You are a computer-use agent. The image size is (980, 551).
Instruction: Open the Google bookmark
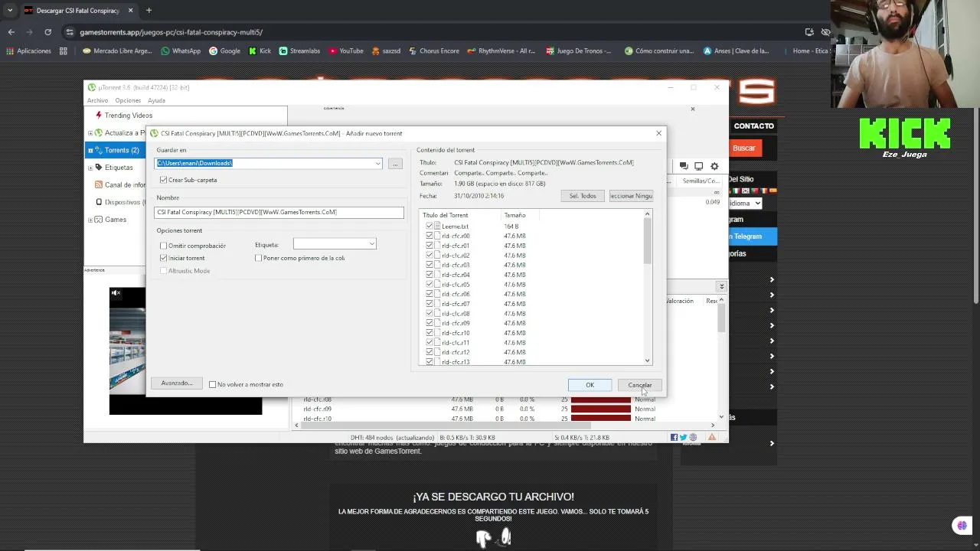coord(224,51)
